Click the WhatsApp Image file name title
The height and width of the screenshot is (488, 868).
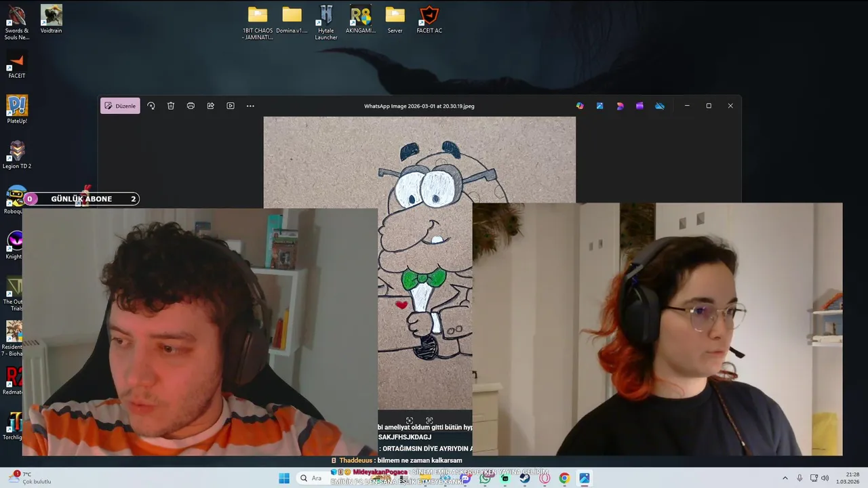tap(419, 106)
